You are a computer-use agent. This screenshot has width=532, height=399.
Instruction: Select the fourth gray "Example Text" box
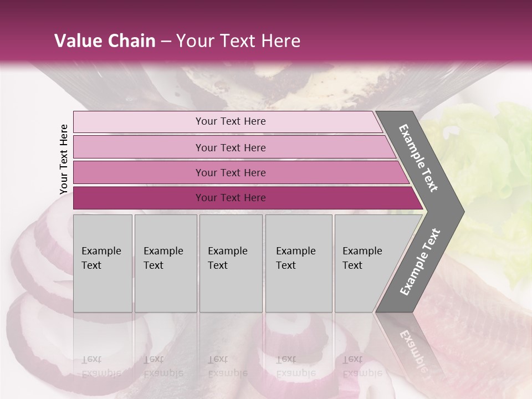[x=298, y=263]
